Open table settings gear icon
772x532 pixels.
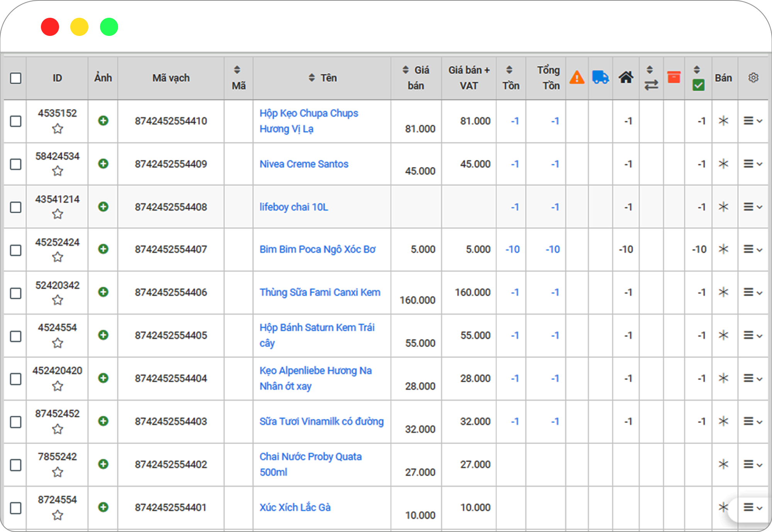pos(753,78)
